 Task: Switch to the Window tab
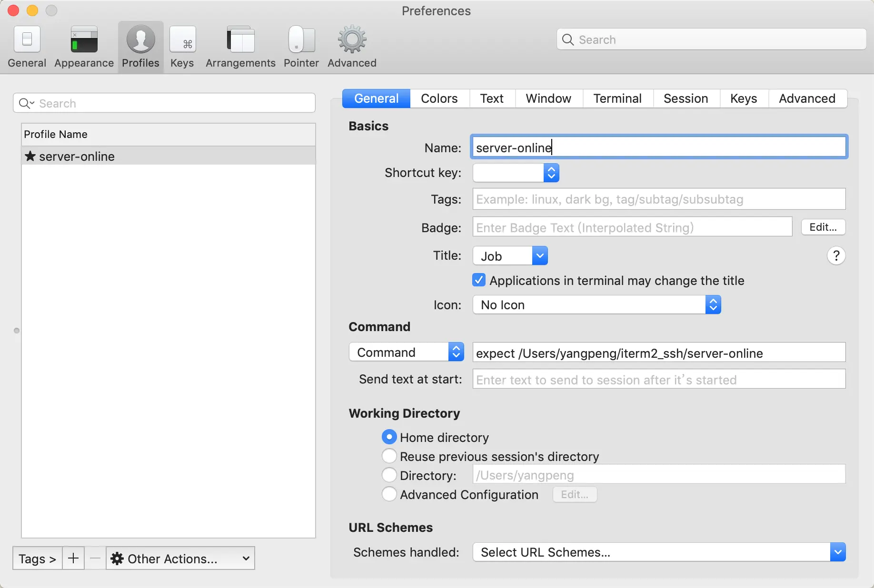(x=548, y=98)
